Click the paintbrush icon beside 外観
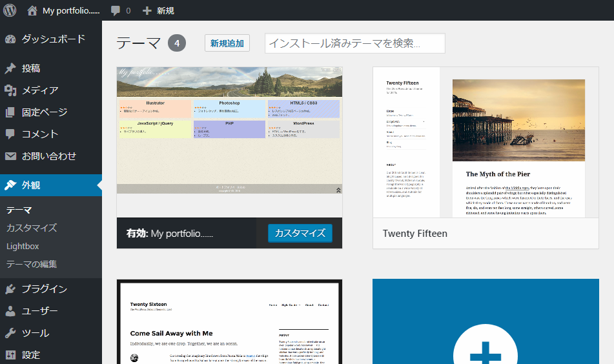Image resolution: width=614 pixels, height=364 pixels. pos(10,185)
